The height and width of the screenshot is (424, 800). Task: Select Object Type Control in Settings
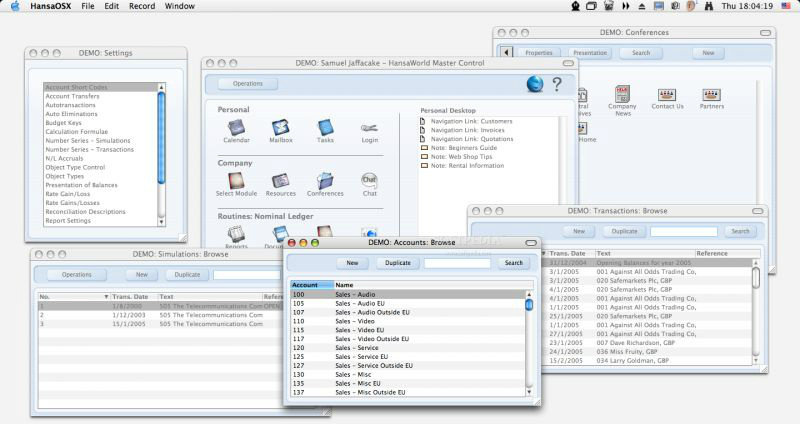click(101, 167)
